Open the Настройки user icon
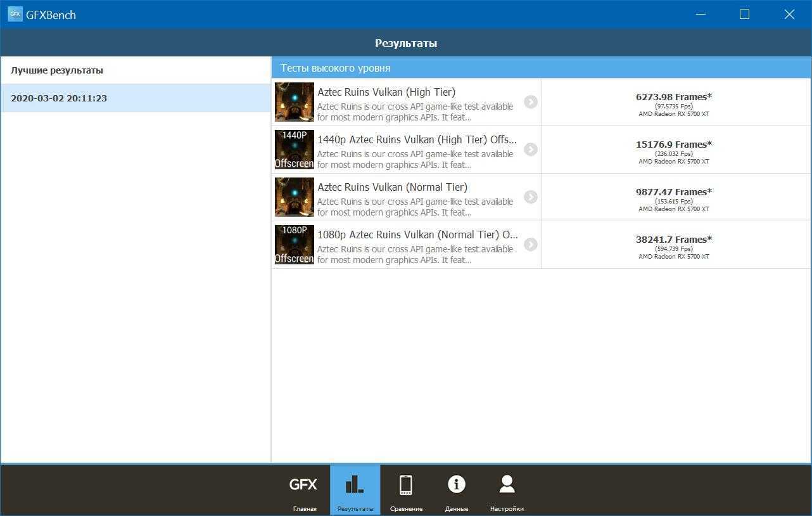812x516 pixels. (x=507, y=485)
